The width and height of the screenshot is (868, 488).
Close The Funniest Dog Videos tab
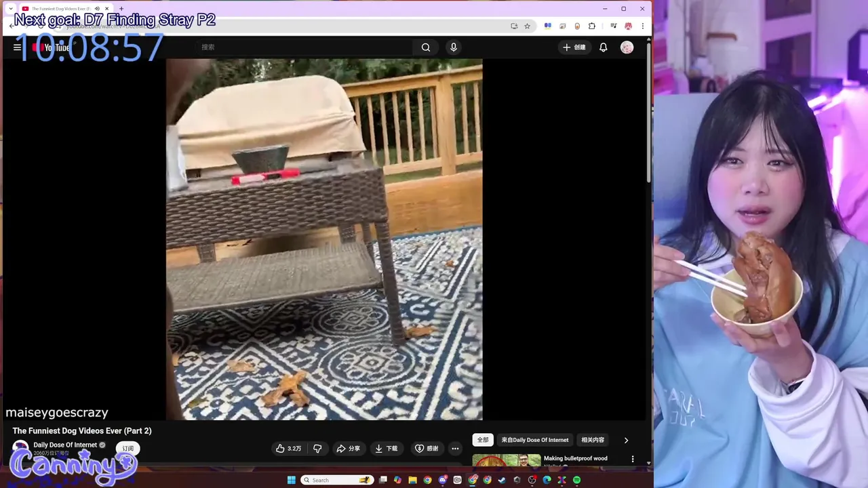[x=106, y=9]
